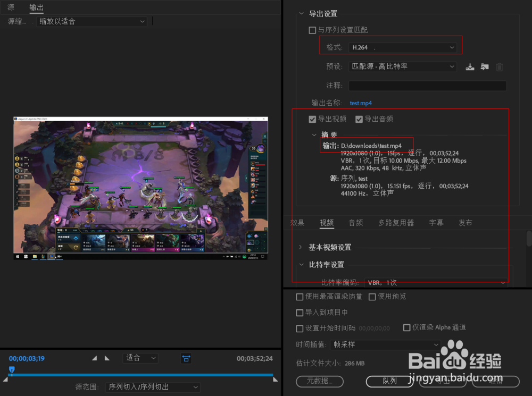Open the Audio tab

pos(356,223)
